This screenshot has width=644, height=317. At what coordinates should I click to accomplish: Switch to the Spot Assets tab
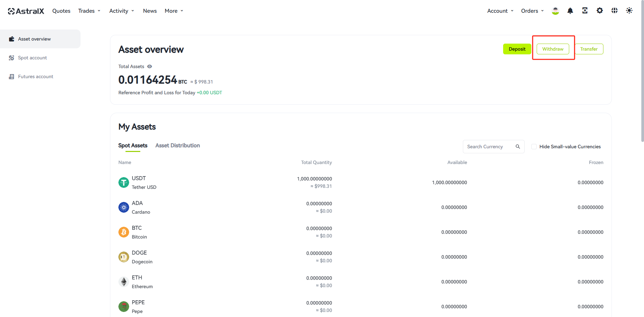tap(133, 145)
